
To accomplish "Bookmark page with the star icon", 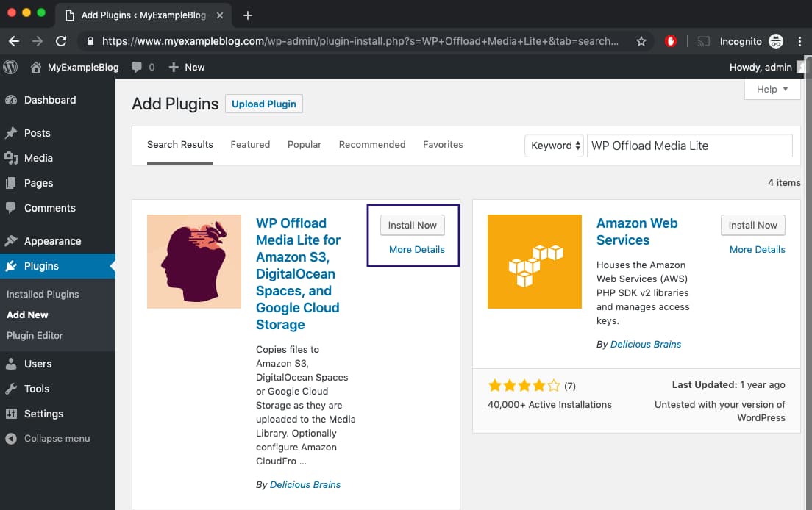I will click(x=641, y=41).
